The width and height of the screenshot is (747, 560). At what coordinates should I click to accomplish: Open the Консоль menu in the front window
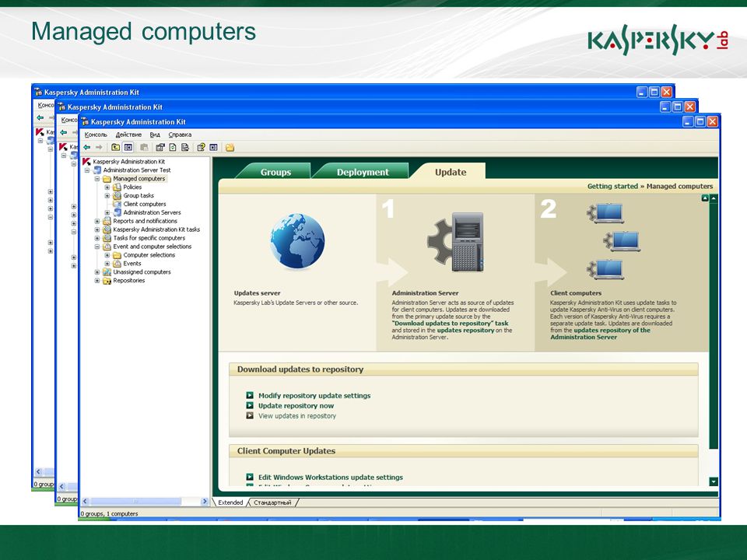pos(96,135)
